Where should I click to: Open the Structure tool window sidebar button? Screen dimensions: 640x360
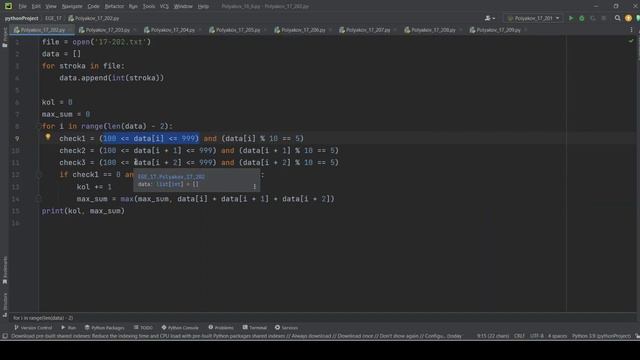[x=5, y=305]
